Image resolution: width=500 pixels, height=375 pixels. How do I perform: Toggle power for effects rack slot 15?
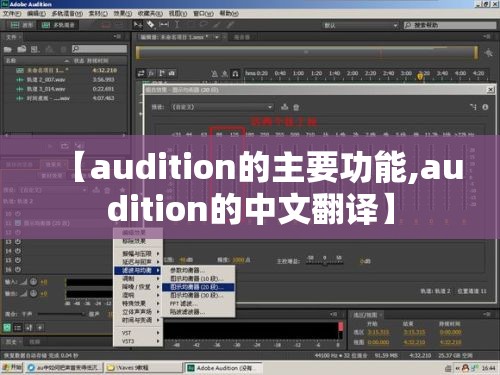click(x=18, y=260)
